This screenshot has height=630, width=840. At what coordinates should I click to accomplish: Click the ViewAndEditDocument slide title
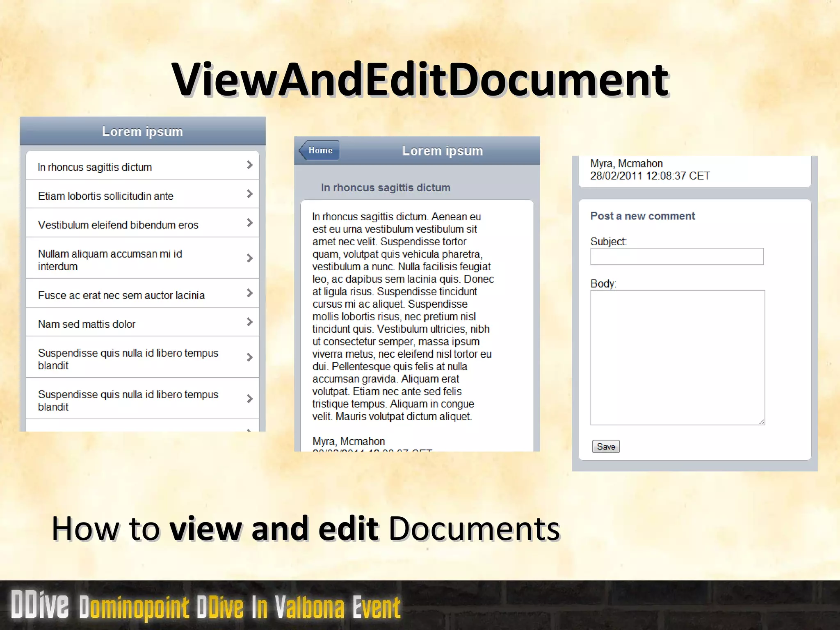click(420, 80)
